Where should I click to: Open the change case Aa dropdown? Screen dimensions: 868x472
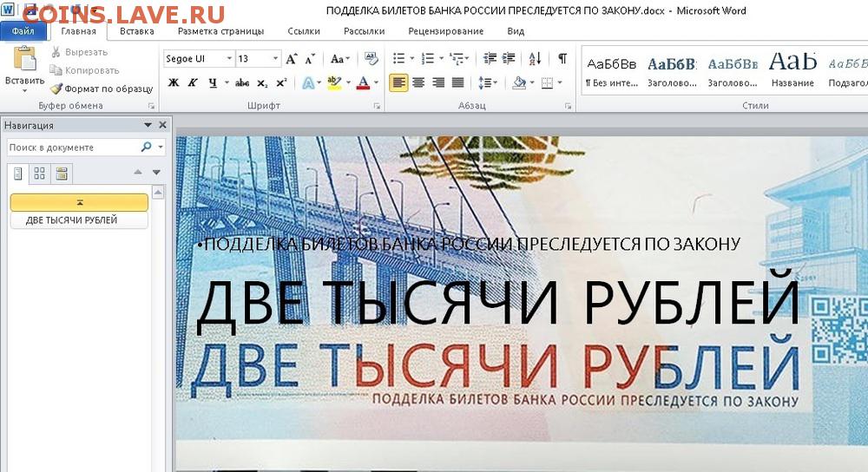339,59
